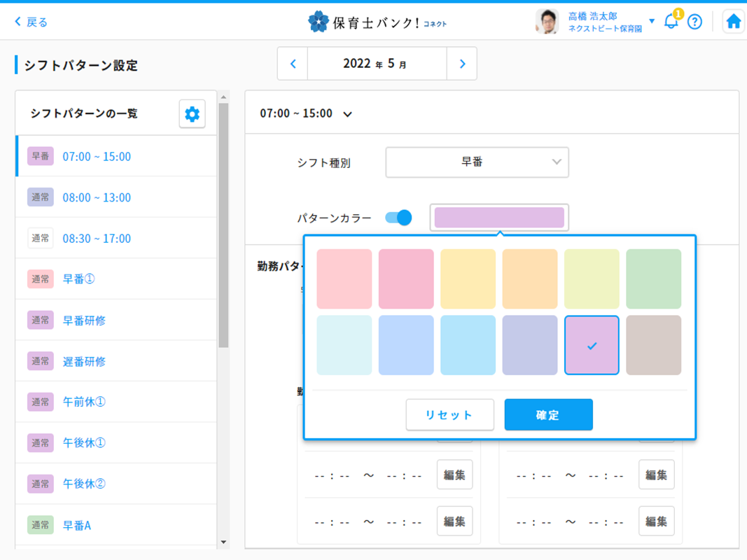747x560 pixels.
Task: Open the notification bell icon
Action: (x=671, y=22)
